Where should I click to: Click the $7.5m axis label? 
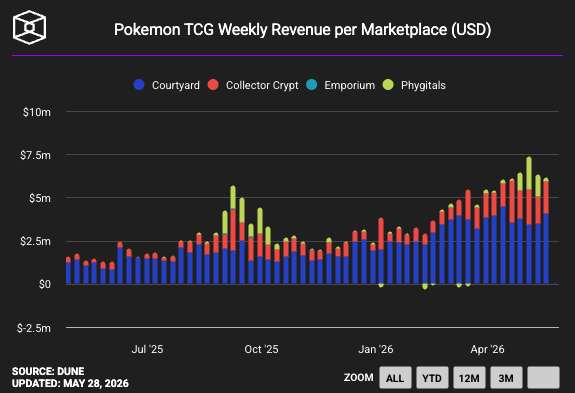pos(35,155)
